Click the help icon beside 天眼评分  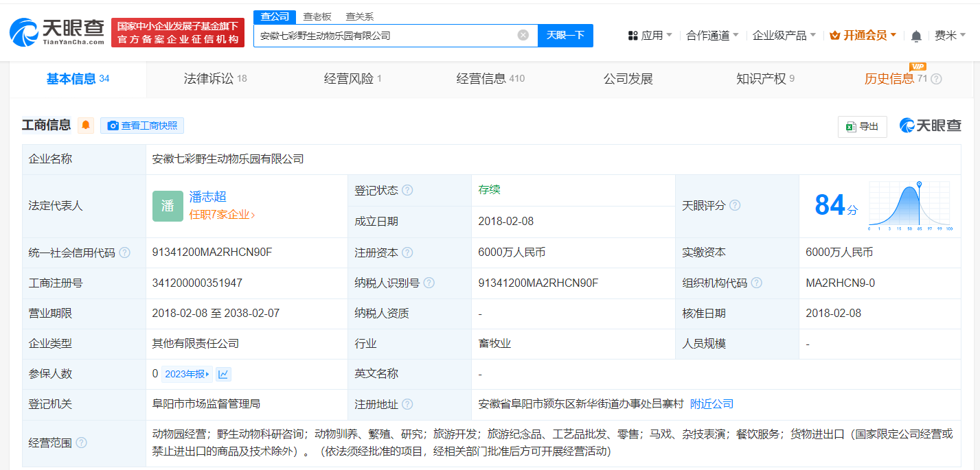(736, 205)
